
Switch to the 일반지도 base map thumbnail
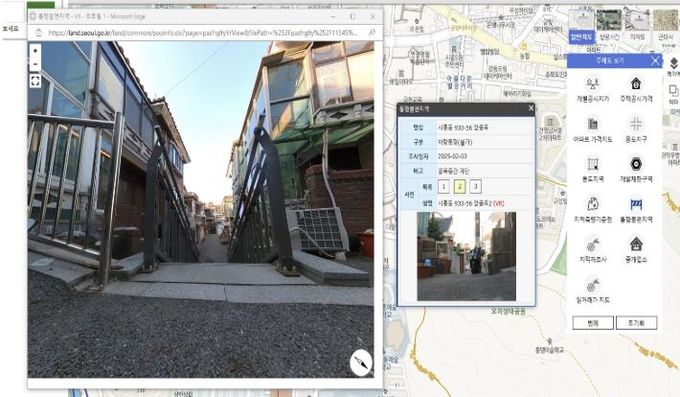click(581, 26)
